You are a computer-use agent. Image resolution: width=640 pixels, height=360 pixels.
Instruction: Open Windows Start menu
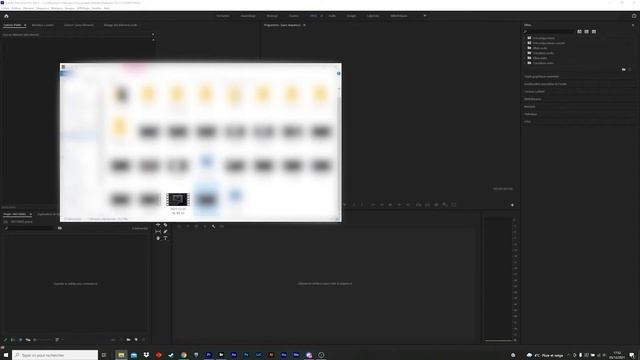(x=6, y=355)
